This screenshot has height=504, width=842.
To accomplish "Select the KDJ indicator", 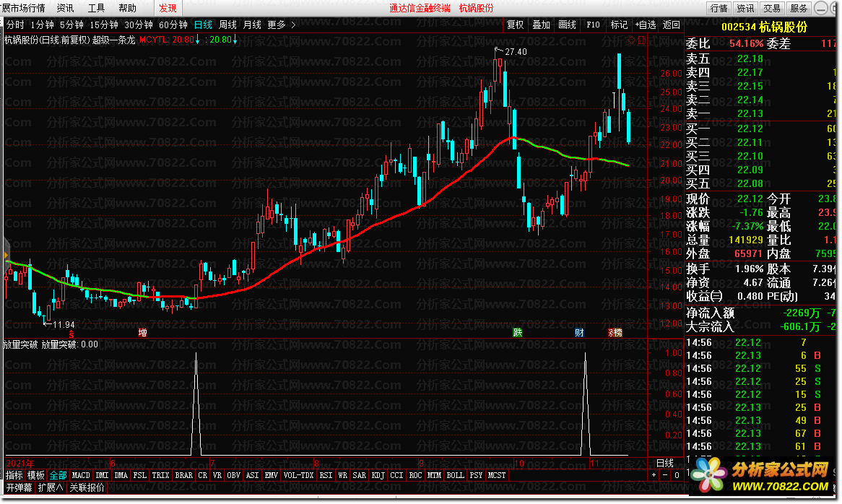I will point(378,475).
